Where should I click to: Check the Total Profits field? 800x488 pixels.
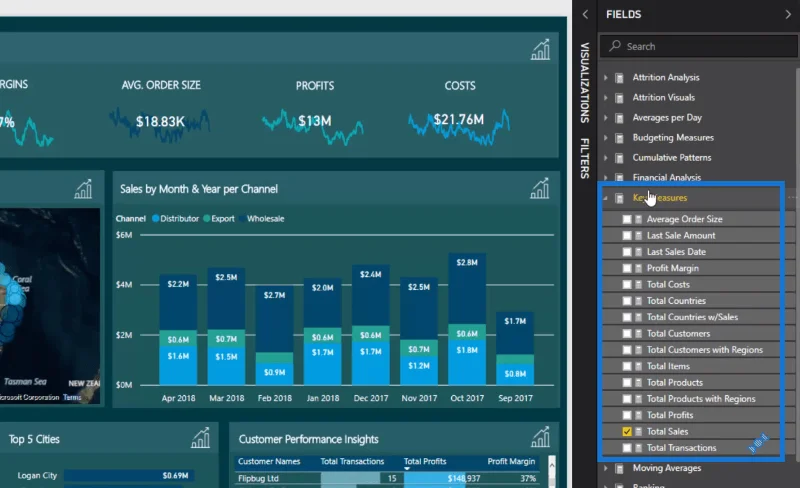tap(627, 415)
